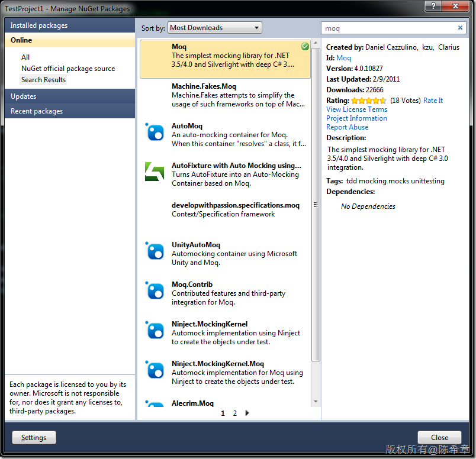Screen dimensions: 476x459
Task: Open the Sort by Most Downloads dropdown
Action: [x=215, y=28]
